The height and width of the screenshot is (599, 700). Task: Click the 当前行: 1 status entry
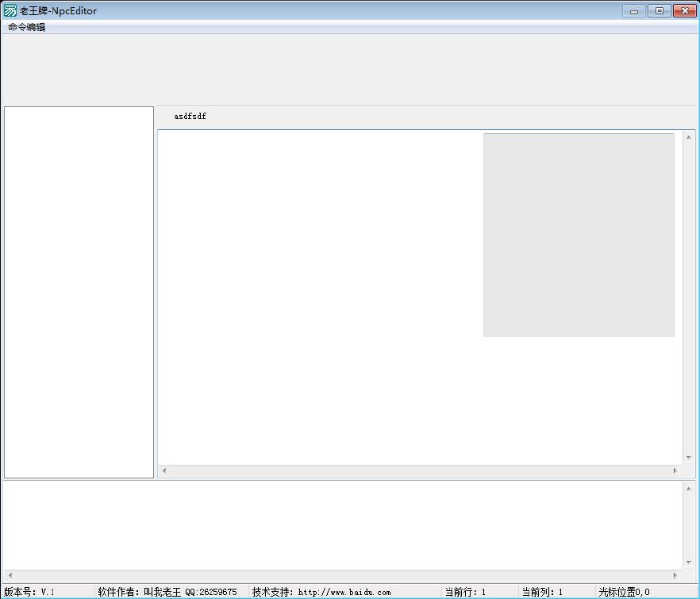tap(480, 592)
